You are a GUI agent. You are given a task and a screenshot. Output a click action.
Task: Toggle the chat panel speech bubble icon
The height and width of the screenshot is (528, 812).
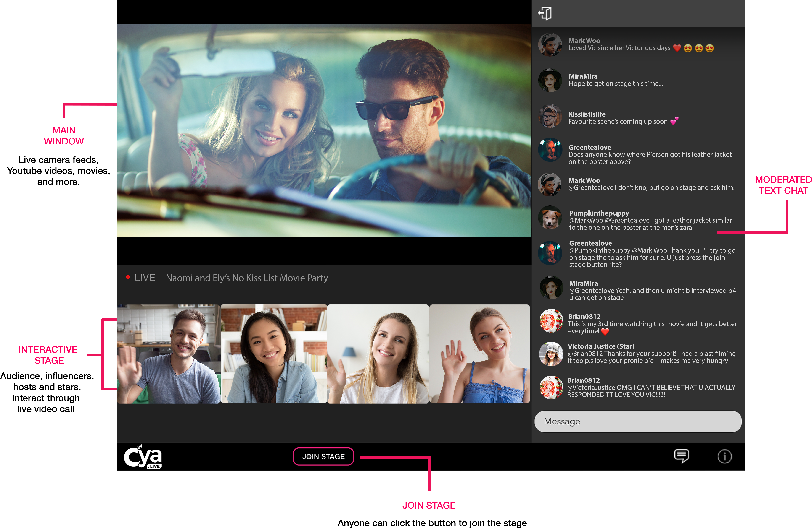(681, 456)
